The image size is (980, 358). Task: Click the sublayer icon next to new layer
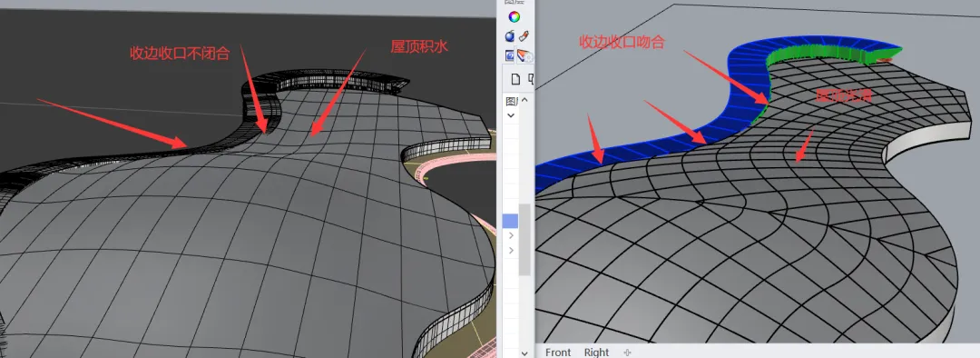(x=531, y=79)
